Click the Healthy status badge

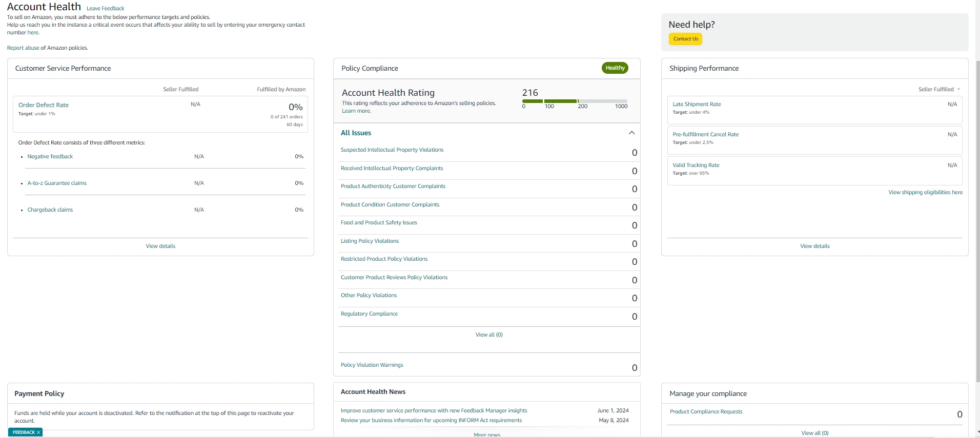click(615, 68)
